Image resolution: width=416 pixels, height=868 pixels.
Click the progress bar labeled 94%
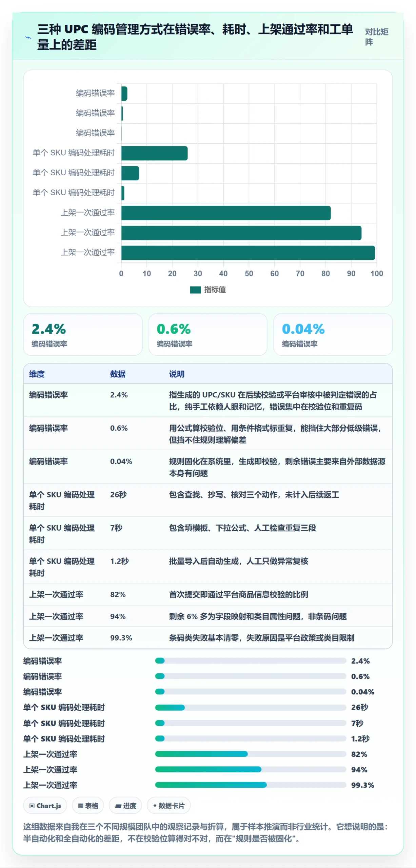(251, 769)
